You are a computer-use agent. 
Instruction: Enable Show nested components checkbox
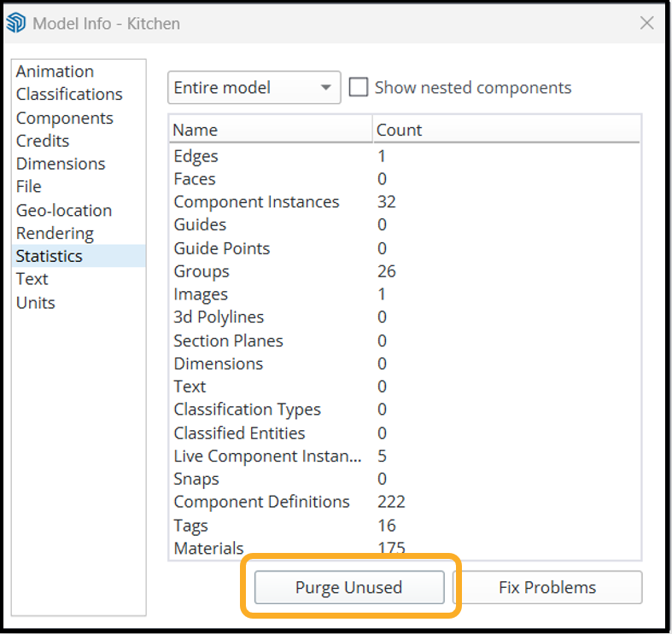359,88
